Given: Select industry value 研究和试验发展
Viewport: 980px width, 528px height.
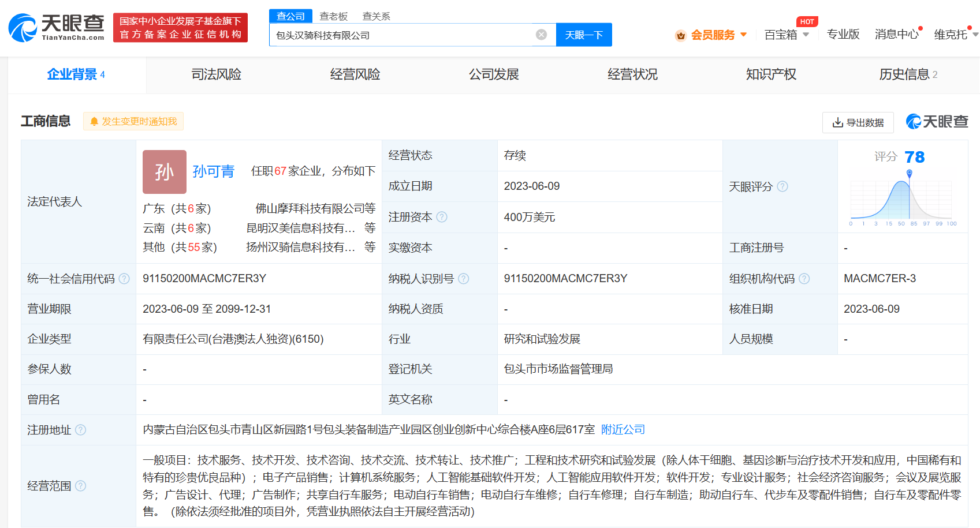Looking at the screenshot, I should 542,339.
